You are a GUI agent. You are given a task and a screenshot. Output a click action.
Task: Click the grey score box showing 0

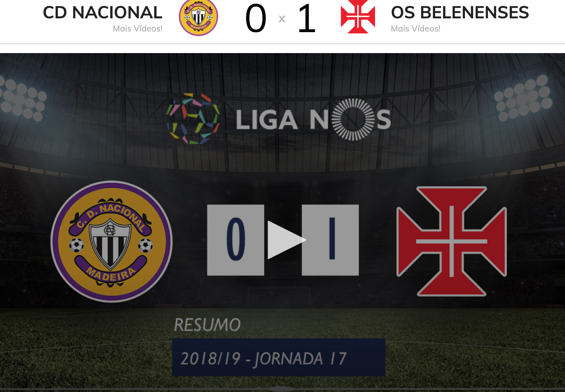236,240
